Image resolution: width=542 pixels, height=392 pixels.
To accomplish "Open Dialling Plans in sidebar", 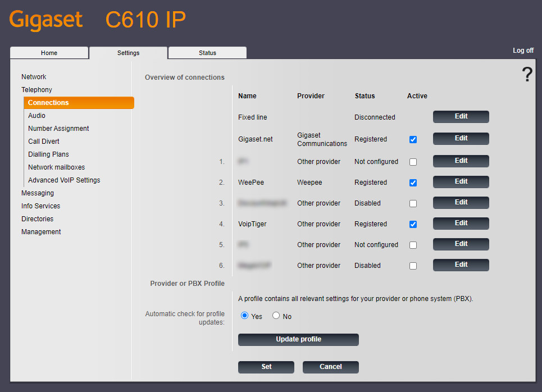I will coord(48,154).
